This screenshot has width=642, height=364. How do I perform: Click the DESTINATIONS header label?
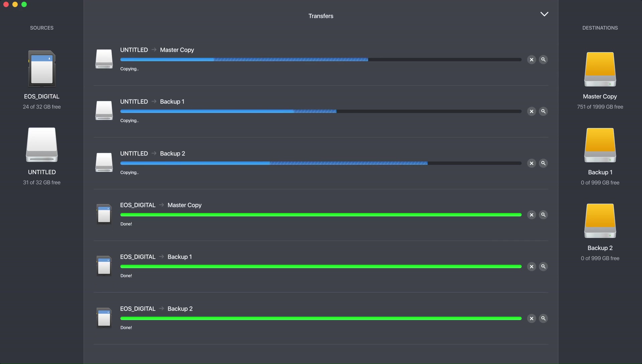[600, 28]
